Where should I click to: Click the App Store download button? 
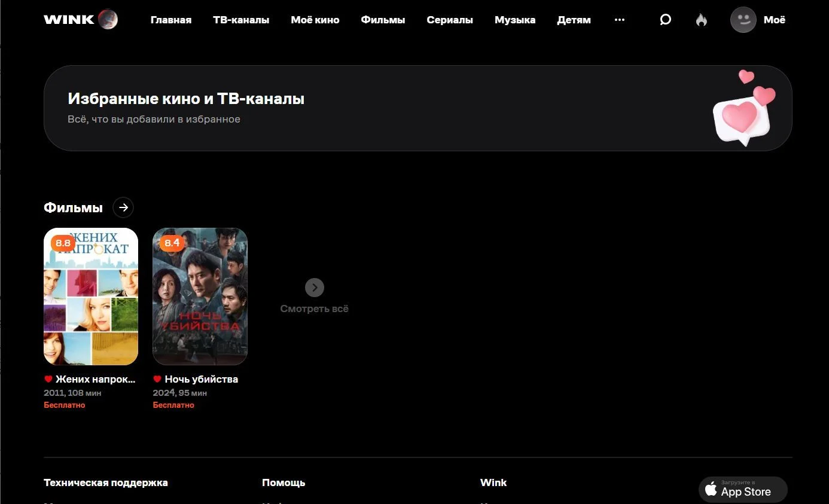click(x=743, y=490)
